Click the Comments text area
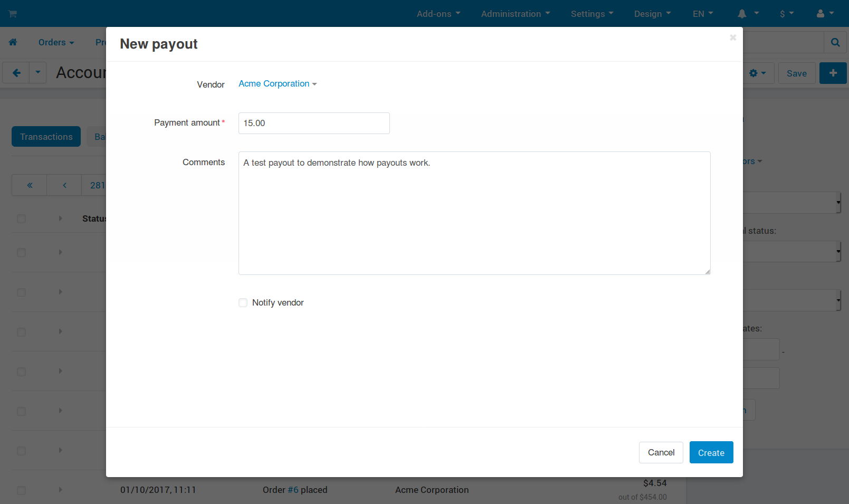 [x=474, y=213]
